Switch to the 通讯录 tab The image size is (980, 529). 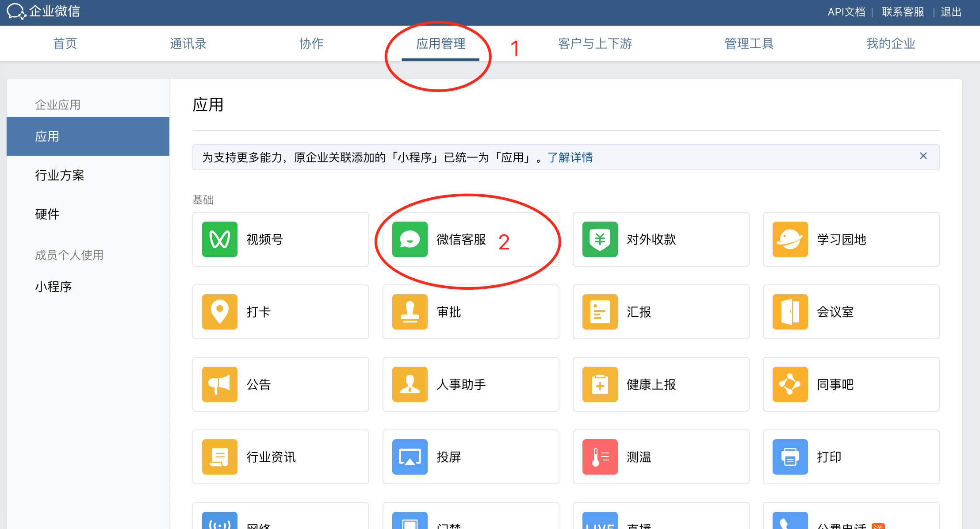coord(188,43)
